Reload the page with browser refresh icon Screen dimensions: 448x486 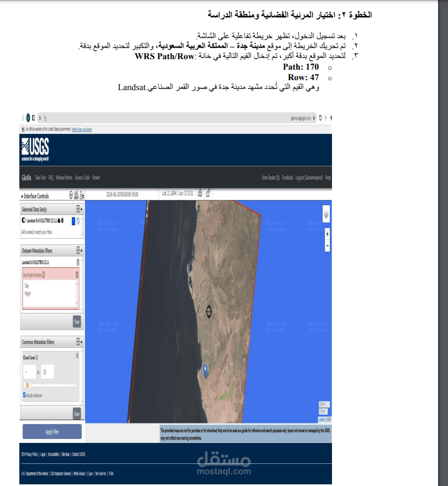320,118
